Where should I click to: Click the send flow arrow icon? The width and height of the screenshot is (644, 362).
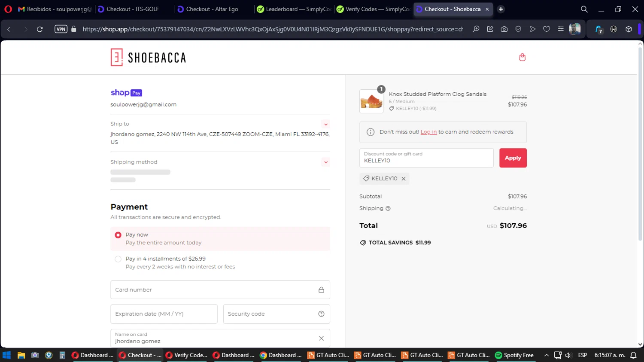pyautogui.click(x=532, y=29)
